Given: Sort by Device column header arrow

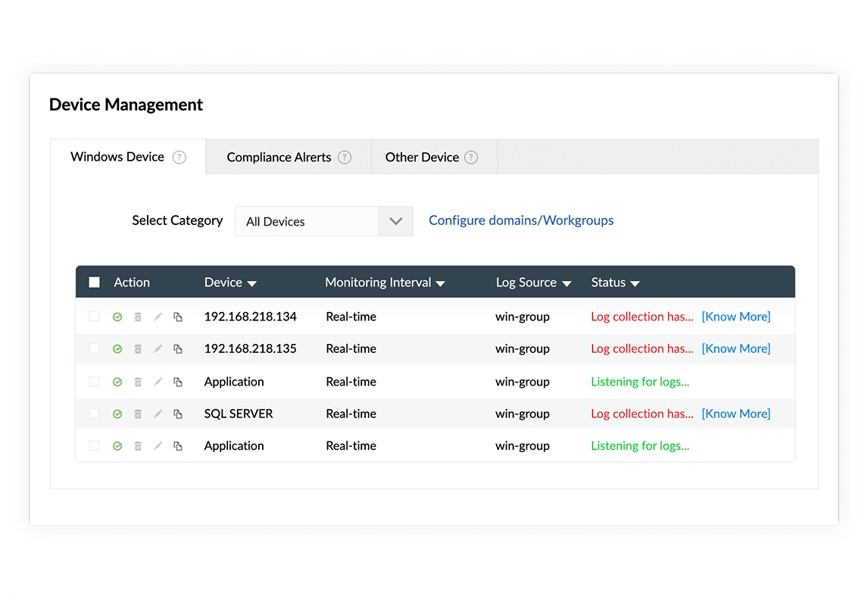Looking at the screenshot, I should click(252, 283).
